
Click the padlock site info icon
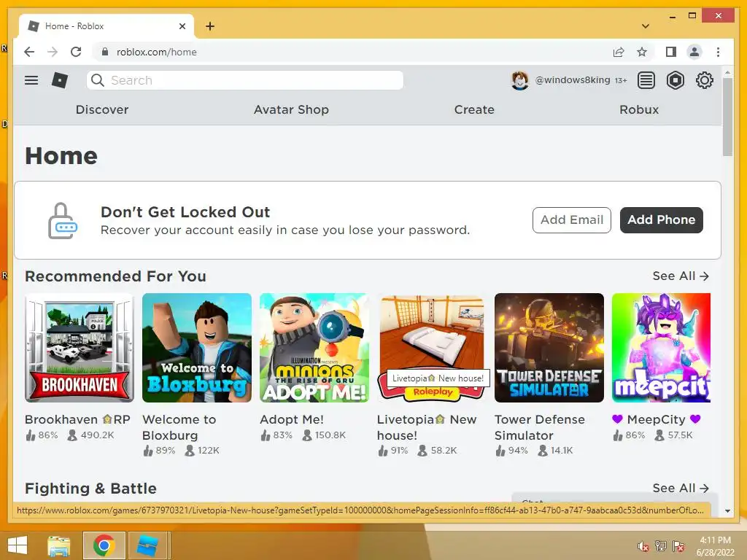tap(105, 52)
